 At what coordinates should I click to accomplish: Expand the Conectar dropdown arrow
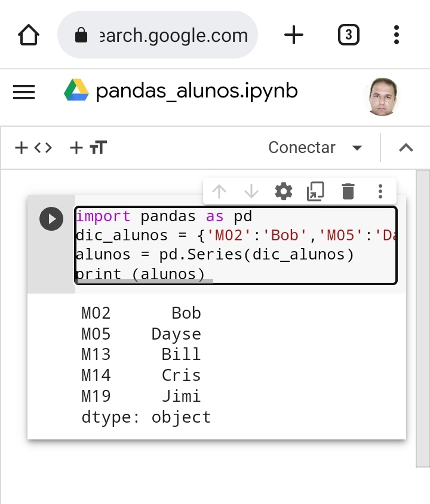[x=357, y=148]
